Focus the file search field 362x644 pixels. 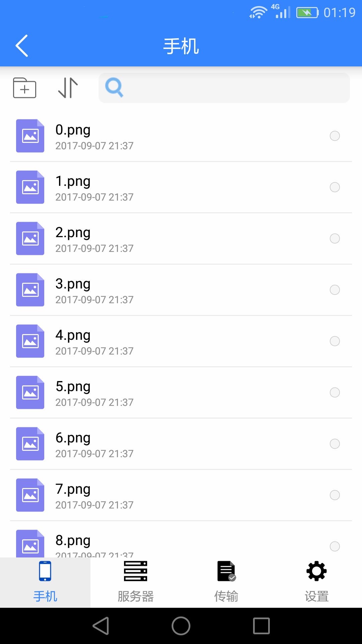[235, 88]
